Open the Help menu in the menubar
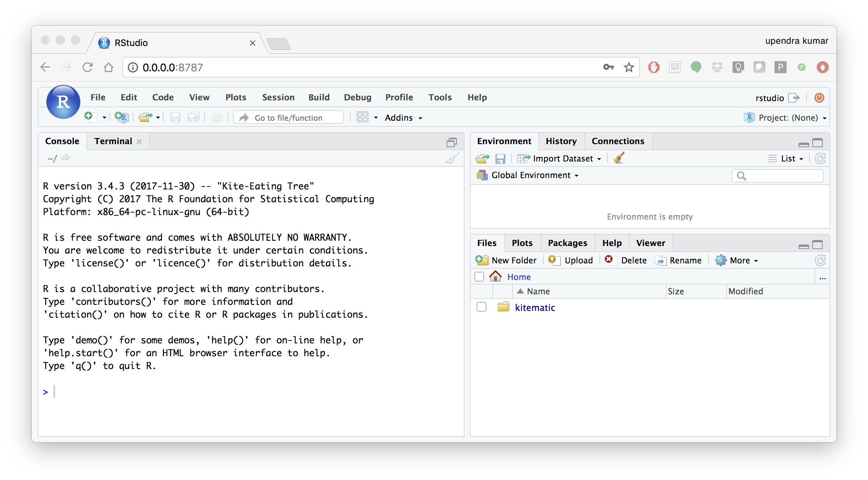868x480 pixels. pyautogui.click(x=477, y=97)
